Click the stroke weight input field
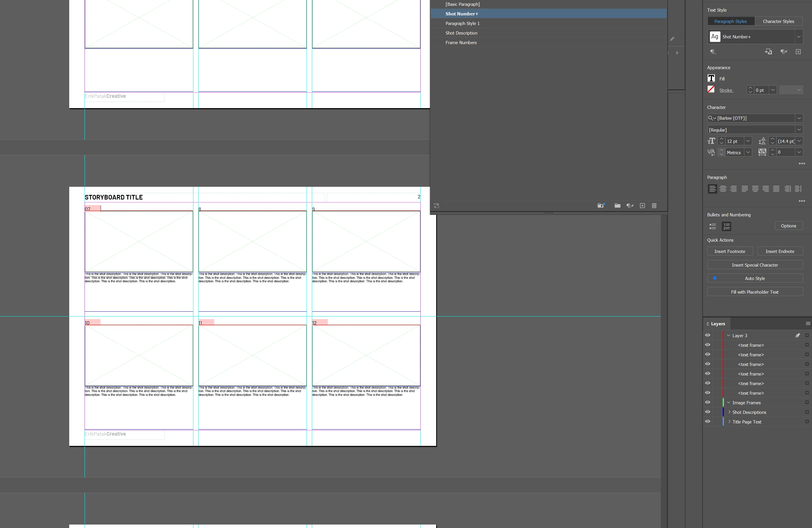This screenshot has height=528, width=812. point(761,90)
